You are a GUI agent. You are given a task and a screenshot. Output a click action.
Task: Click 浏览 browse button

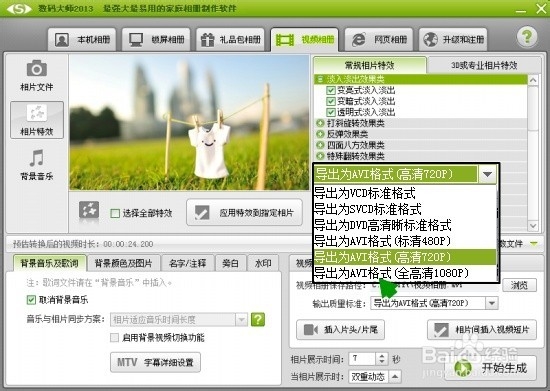point(519,285)
